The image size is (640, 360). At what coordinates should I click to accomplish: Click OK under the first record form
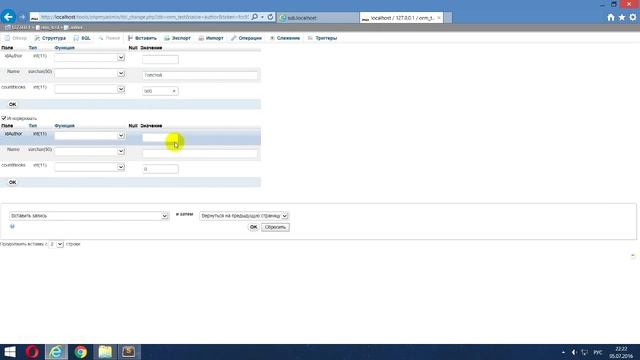(x=12, y=104)
